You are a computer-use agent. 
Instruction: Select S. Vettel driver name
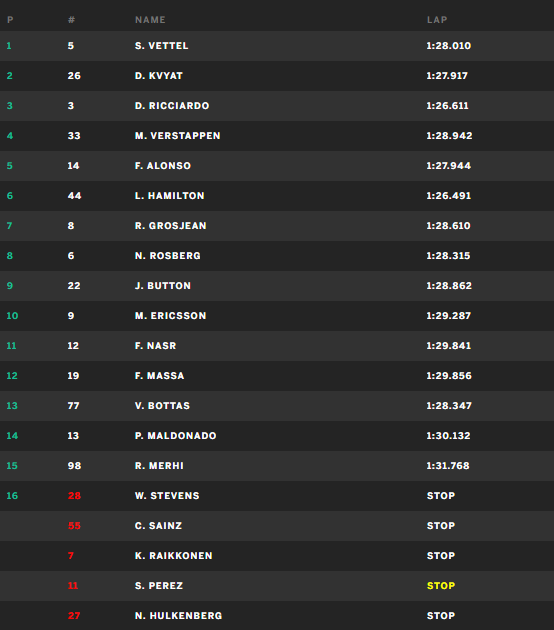click(161, 46)
